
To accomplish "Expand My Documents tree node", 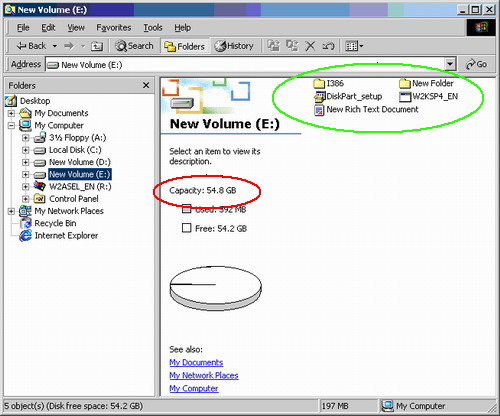I will [x=11, y=113].
